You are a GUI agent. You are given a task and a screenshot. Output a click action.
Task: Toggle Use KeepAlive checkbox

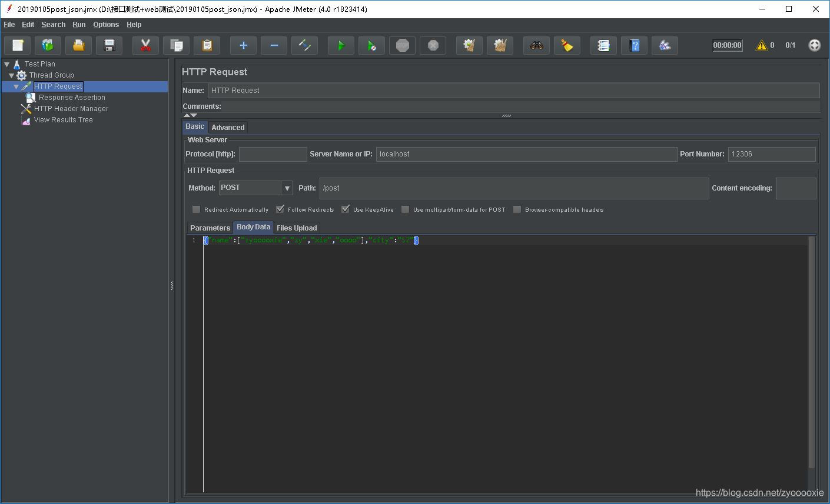(346, 209)
